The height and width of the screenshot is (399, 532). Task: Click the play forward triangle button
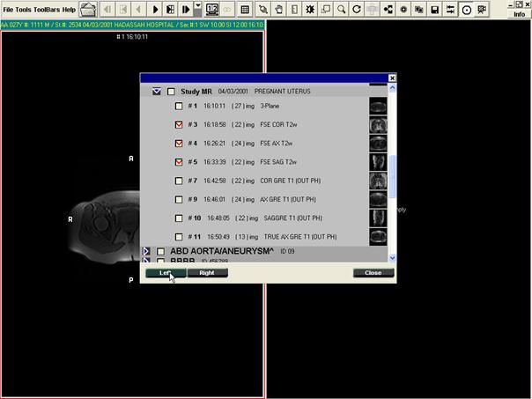pos(155,10)
